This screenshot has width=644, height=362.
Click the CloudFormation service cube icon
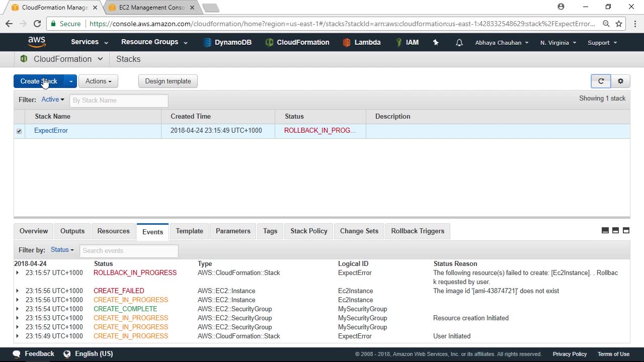24,59
